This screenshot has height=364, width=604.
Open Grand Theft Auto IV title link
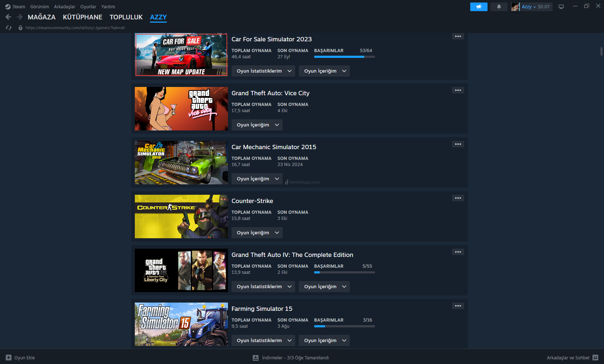(x=292, y=255)
